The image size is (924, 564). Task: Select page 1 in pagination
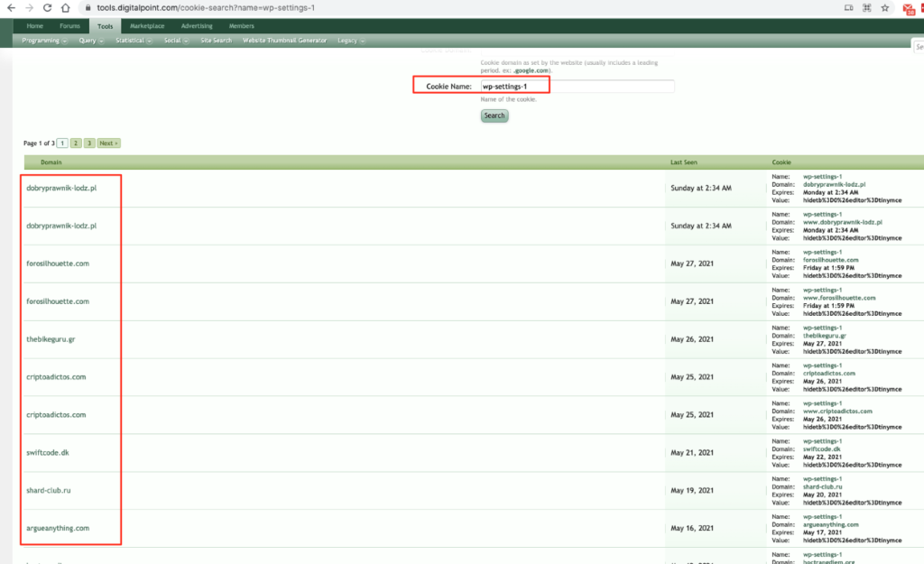pyautogui.click(x=62, y=143)
